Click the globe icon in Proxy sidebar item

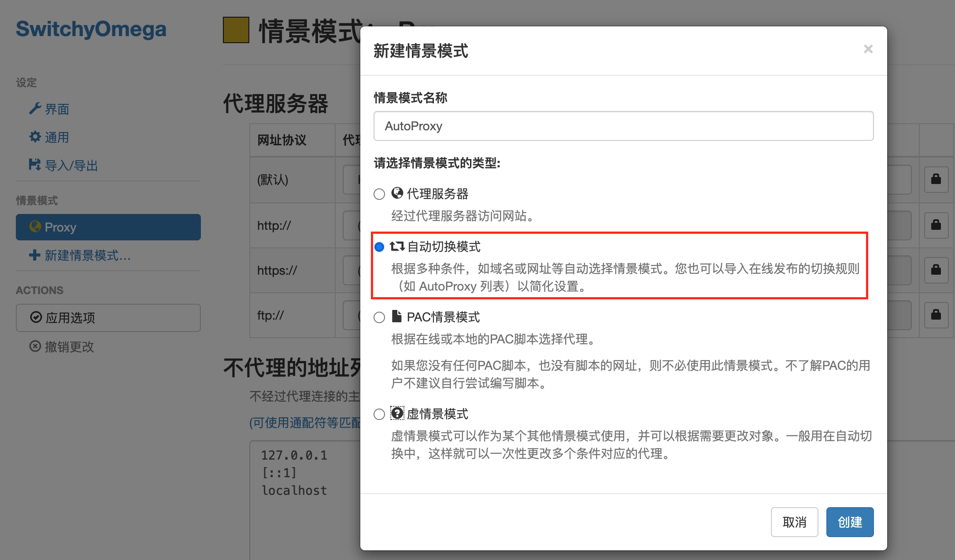(x=35, y=226)
